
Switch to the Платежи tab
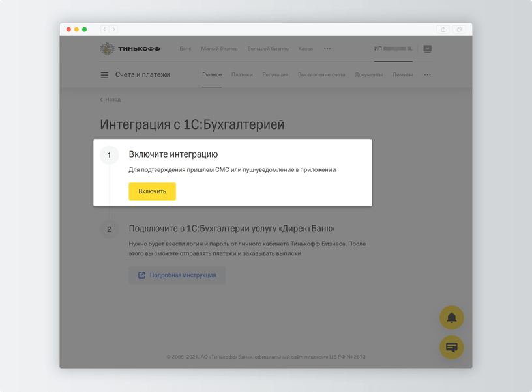tap(242, 74)
